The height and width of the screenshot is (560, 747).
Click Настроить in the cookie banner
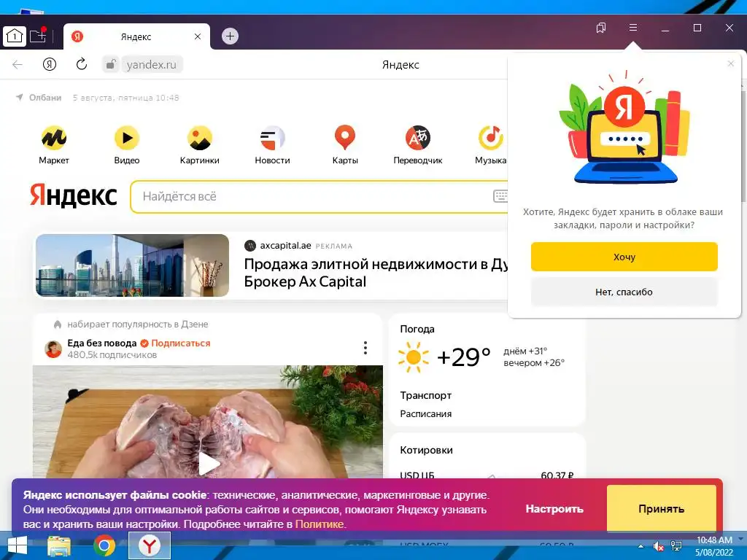point(554,508)
